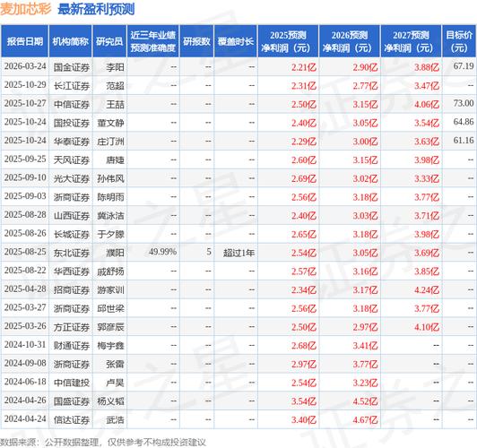Click the 麦加芯彩 title text
The height and width of the screenshot is (448, 477).
(x=25, y=9)
